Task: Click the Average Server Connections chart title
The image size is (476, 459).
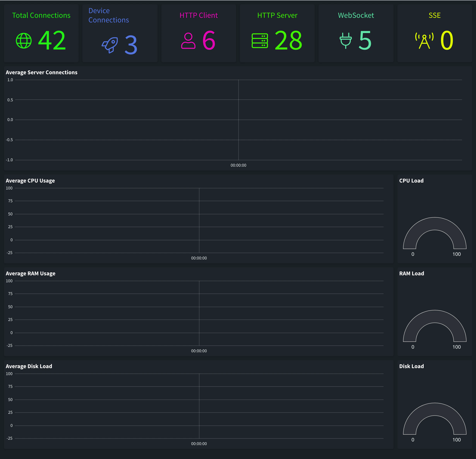Action: pyautogui.click(x=42, y=72)
